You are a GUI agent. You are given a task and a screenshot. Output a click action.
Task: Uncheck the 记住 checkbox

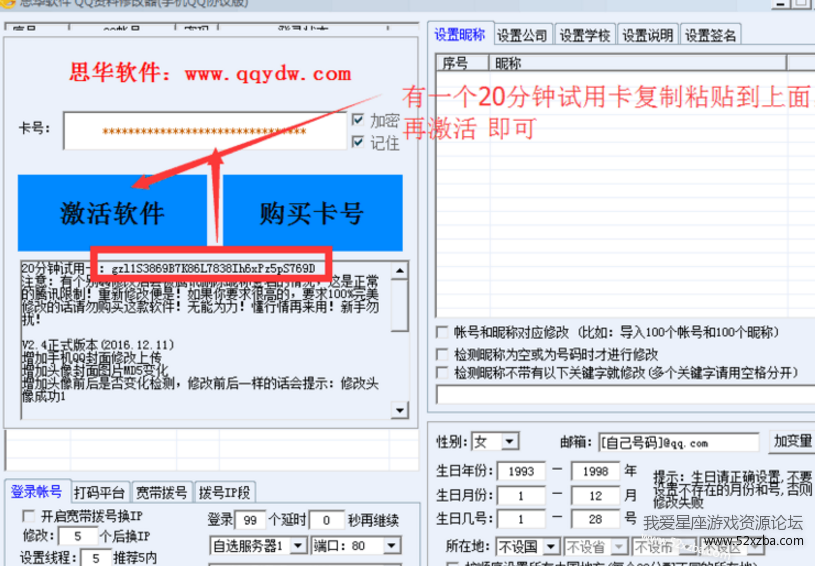click(x=358, y=142)
